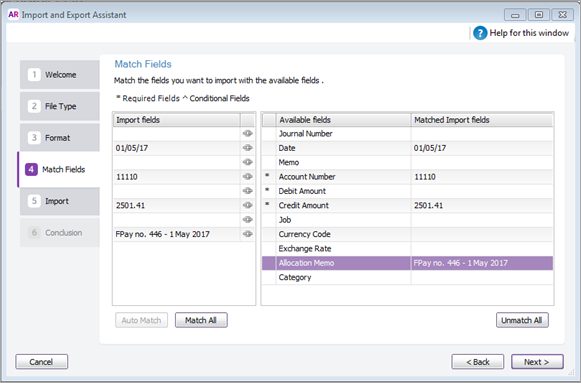The image size is (581, 383).
Task: Cancel the import assistant
Action: [42, 362]
